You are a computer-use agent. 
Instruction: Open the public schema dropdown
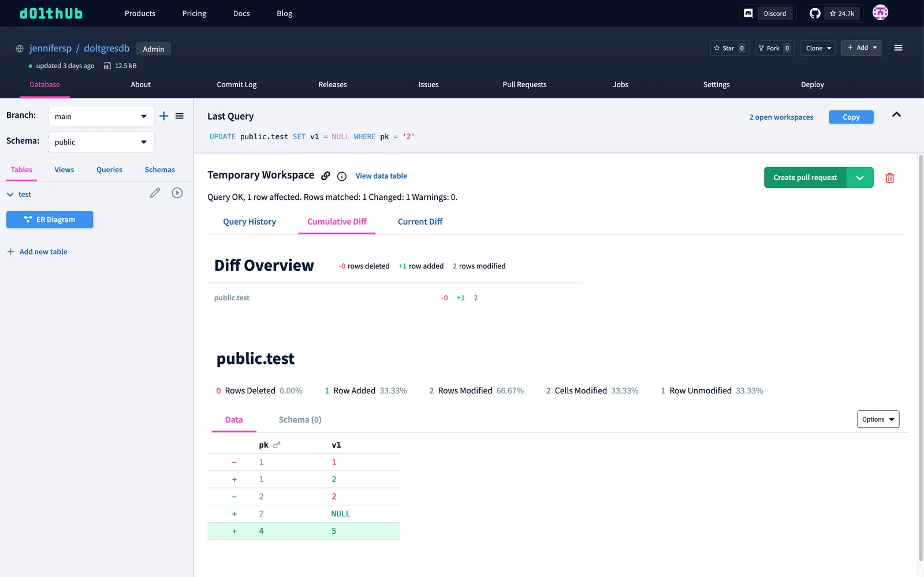pyautogui.click(x=102, y=142)
